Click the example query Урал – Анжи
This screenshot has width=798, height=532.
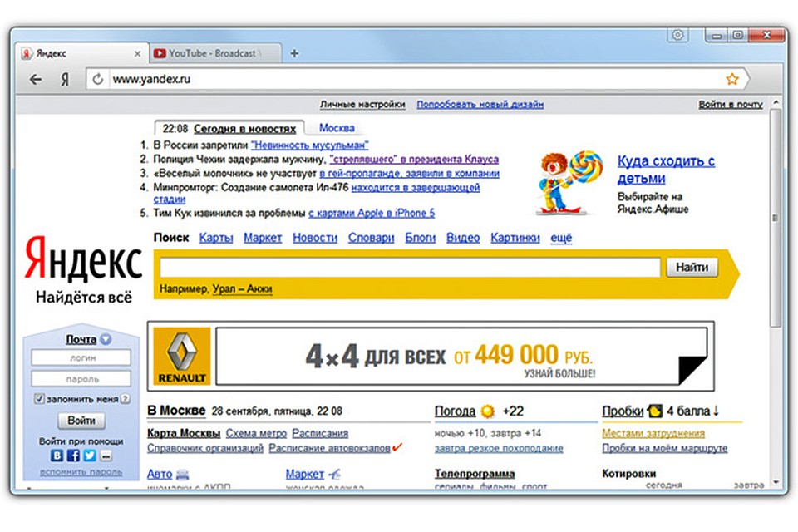point(242,288)
